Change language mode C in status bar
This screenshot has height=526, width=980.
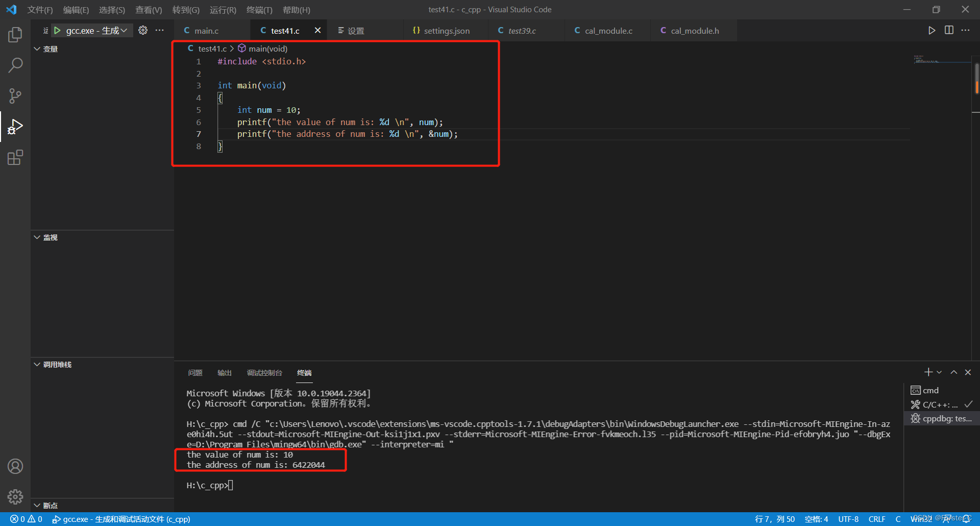[898, 519]
